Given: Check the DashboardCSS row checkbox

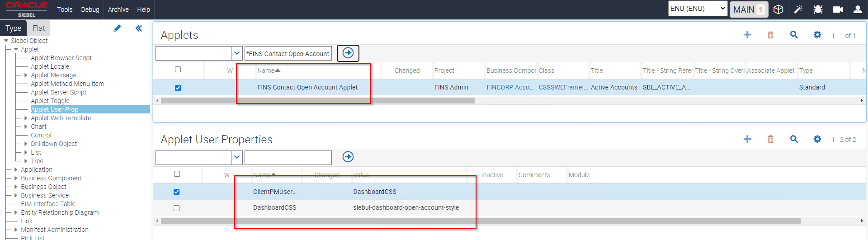Looking at the screenshot, I should [x=176, y=208].
